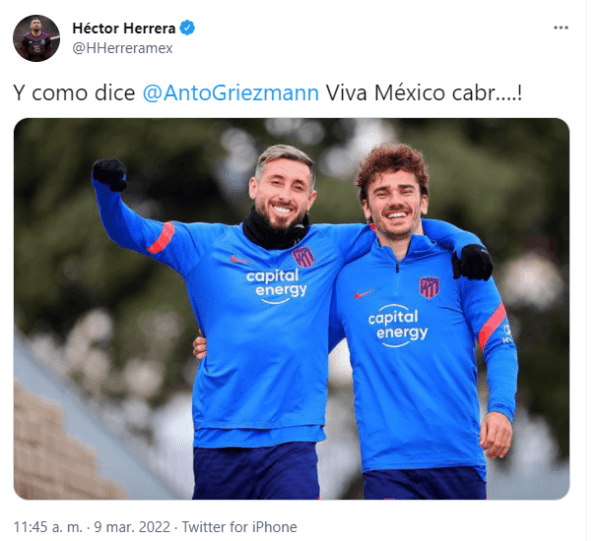Click the blue verified badge
The height and width of the screenshot is (541, 600).
pyautogui.click(x=187, y=28)
